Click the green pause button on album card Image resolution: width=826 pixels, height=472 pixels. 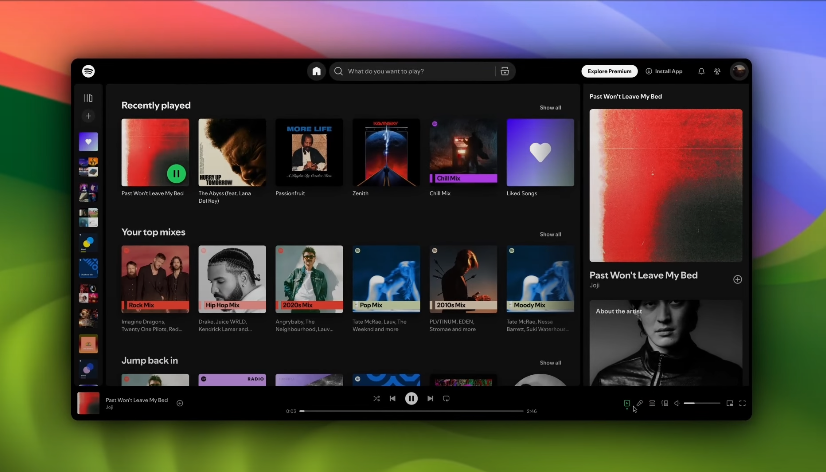(x=176, y=173)
